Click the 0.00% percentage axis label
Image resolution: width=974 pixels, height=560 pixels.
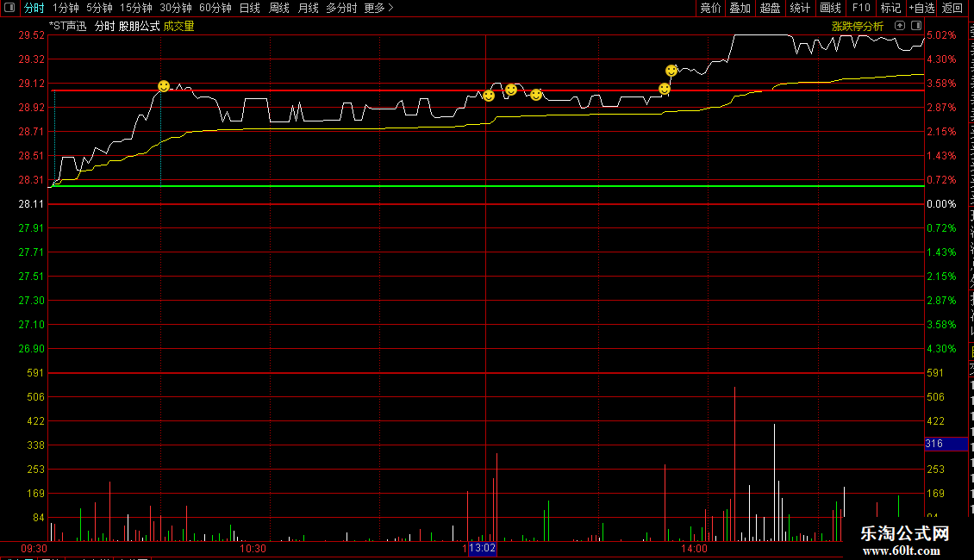pos(941,204)
